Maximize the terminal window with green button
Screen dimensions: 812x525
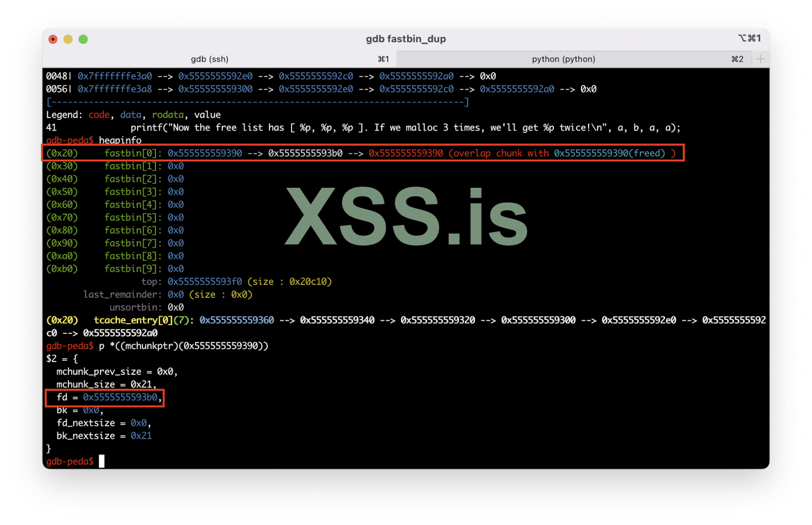tap(83, 39)
